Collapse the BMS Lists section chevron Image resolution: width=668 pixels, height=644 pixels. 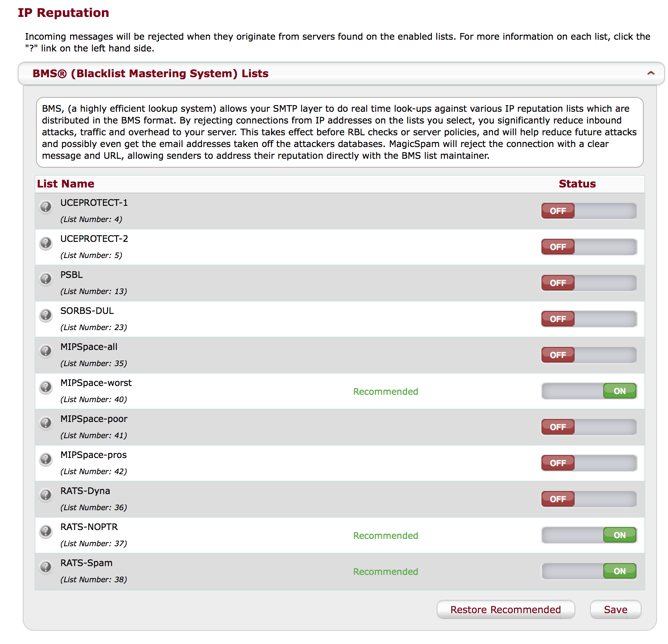point(651,73)
